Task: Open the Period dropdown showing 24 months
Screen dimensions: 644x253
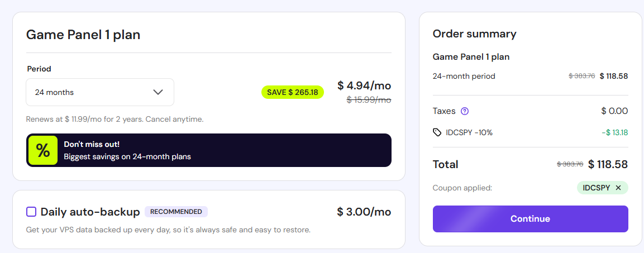Action: 99,92
